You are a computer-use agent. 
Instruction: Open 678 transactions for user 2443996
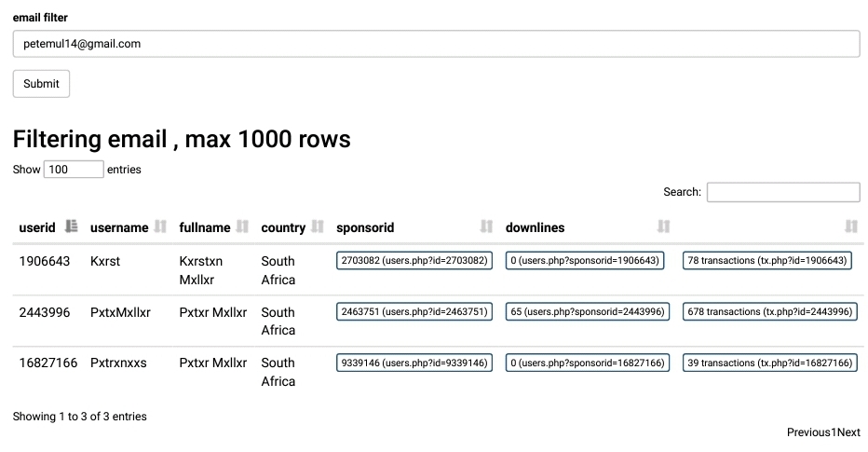pos(769,312)
